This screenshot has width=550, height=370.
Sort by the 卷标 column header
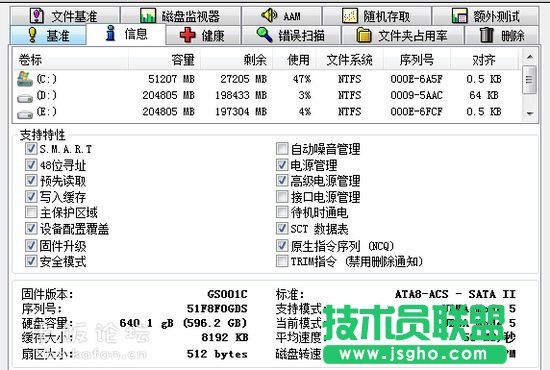pyautogui.click(x=71, y=60)
